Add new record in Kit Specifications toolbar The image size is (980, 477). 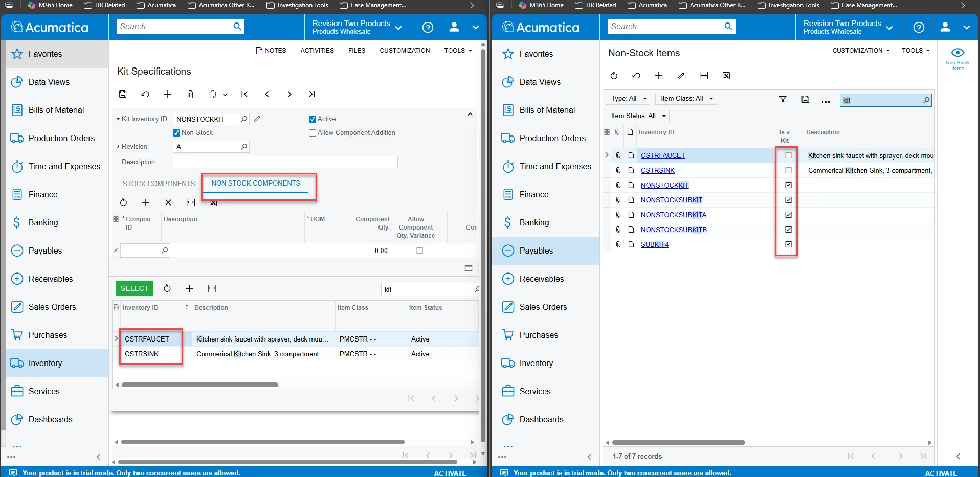pyautogui.click(x=168, y=94)
